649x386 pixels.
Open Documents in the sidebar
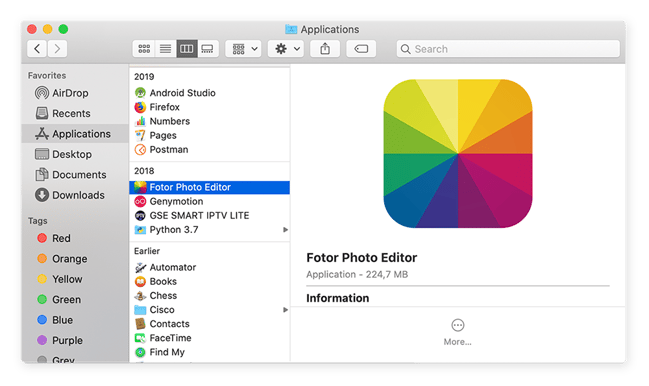[75, 175]
